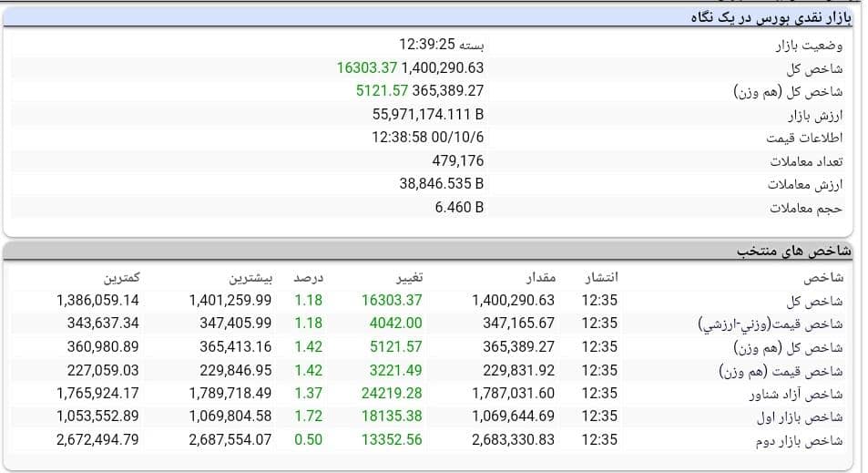The height and width of the screenshot is (473, 868).
Task: Click the 'تعداد معاملات' label
Action: click(806, 161)
